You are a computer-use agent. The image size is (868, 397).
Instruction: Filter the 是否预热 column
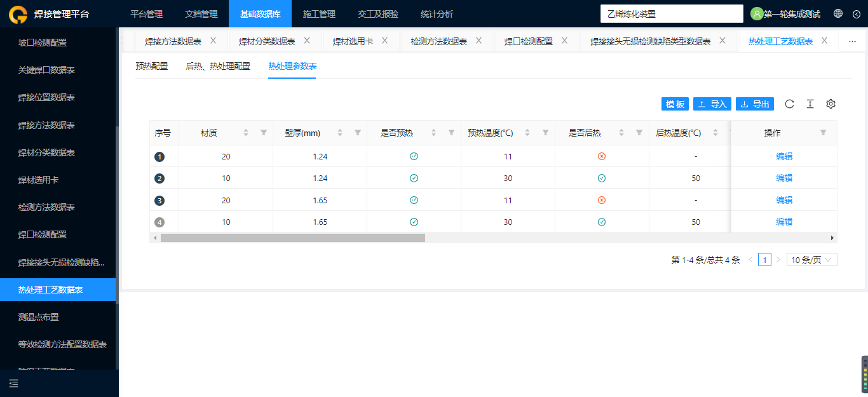coord(452,133)
